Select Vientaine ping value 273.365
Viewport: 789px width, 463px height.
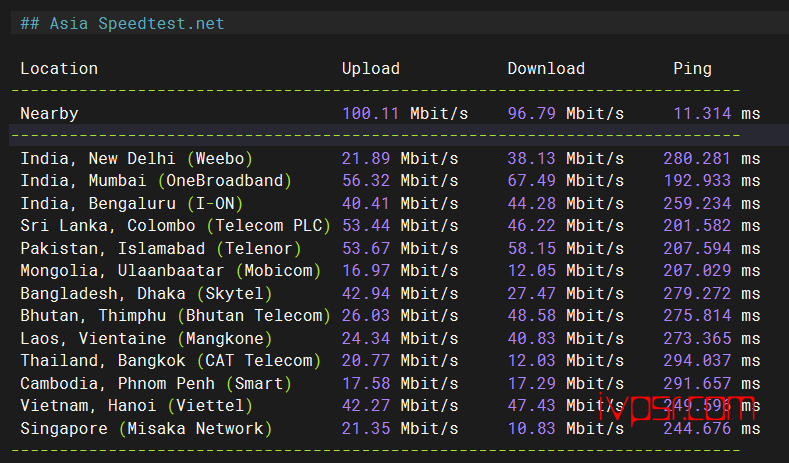(697, 339)
